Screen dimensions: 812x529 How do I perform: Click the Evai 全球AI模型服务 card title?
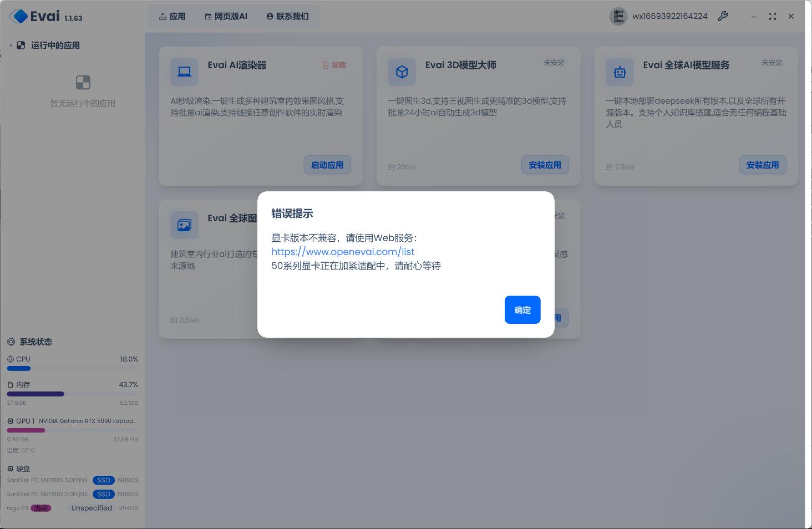pos(687,65)
